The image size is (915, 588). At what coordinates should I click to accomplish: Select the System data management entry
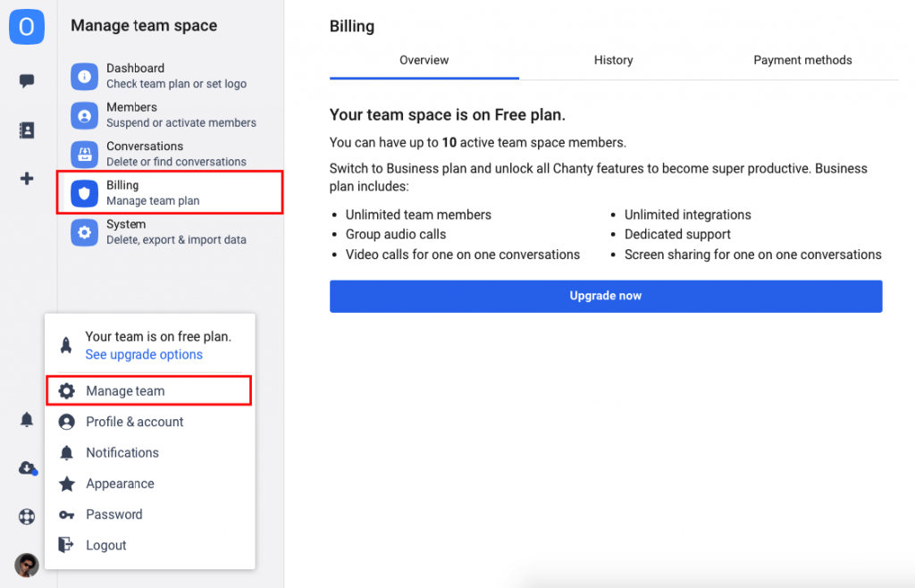click(x=83, y=231)
